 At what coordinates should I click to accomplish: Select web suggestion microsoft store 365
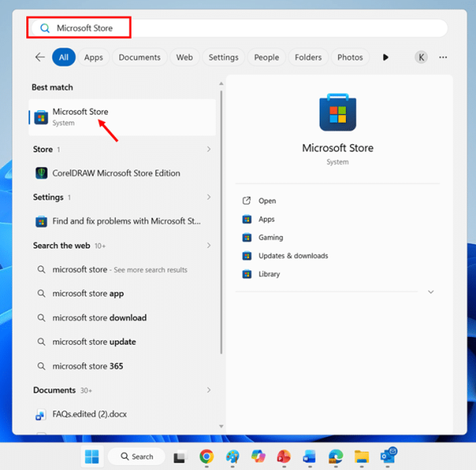pyautogui.click(x=122, y=366)
